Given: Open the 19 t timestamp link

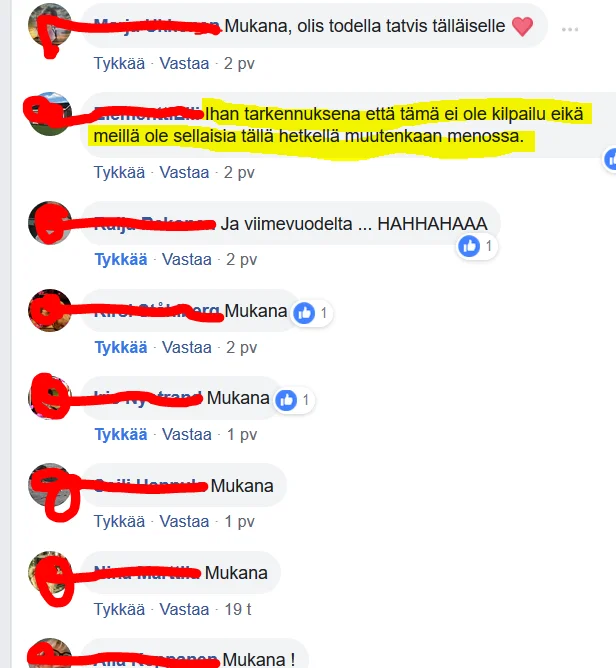Looking at the screenshot, I should [x=238, y=609].
